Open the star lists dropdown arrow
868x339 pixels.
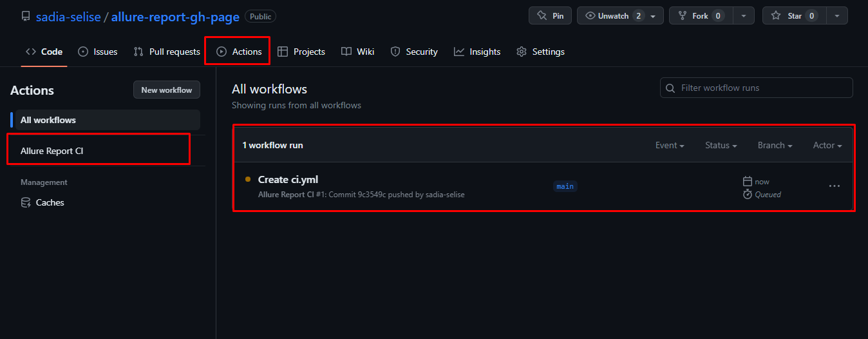[837, 16]
